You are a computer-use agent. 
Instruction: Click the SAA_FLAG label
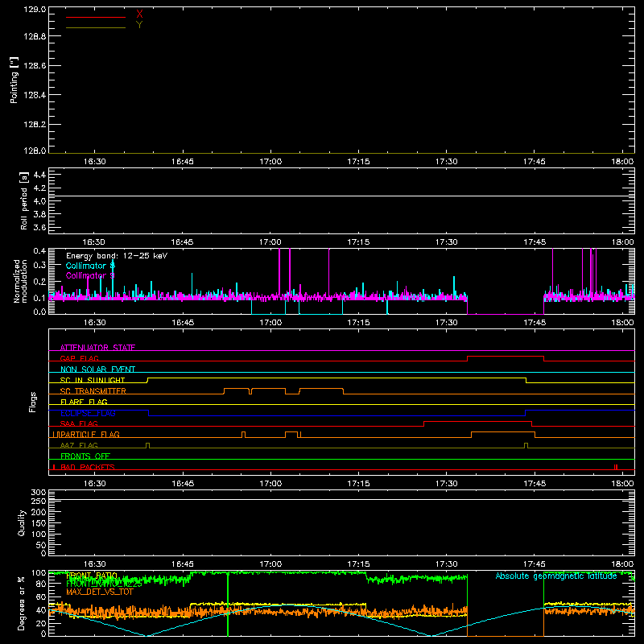click(x=79, y=423)
